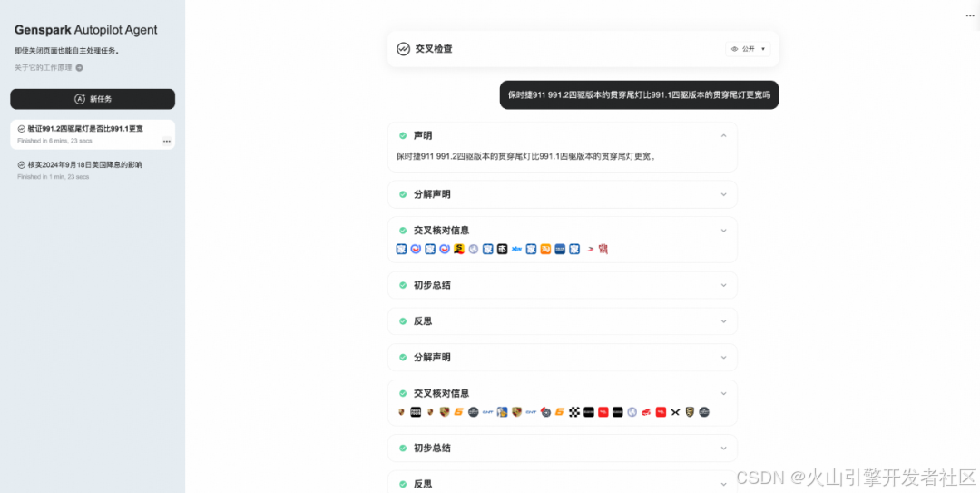Click the plus icon on 新任务 button
The width and height of the screenshot is (980, 493).
click(79, 99)
